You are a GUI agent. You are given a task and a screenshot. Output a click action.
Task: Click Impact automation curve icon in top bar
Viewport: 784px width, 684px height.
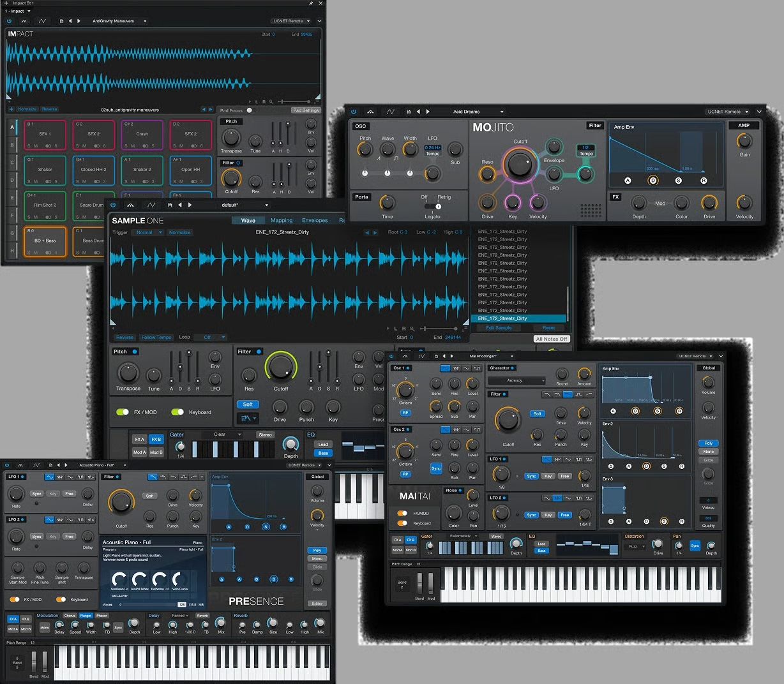pos(42,21)
